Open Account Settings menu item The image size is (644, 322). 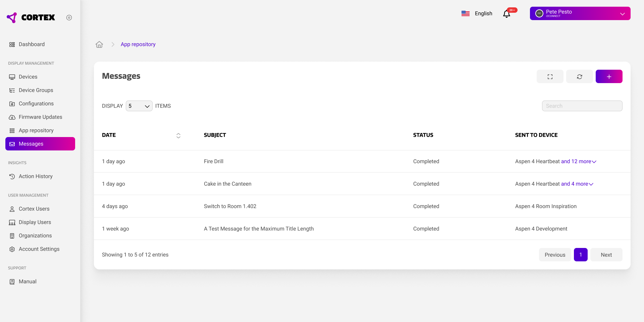coord(39,249)
